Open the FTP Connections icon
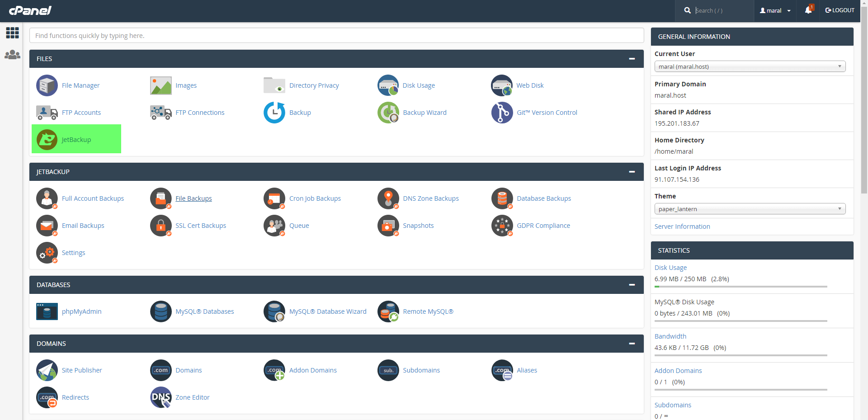868x420 pixels. point(161,113)
